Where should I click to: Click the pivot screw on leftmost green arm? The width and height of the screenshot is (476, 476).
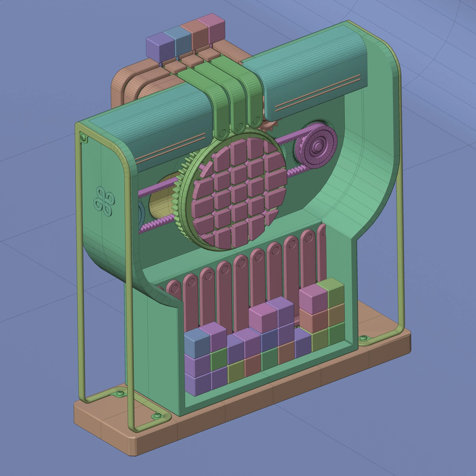click(223, 133)
